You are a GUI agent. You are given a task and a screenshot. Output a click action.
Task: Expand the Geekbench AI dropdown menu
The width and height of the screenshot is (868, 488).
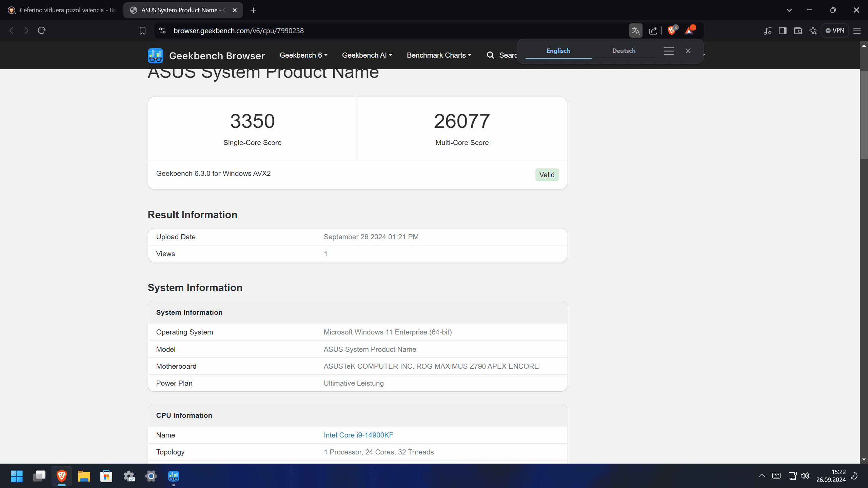367,55
